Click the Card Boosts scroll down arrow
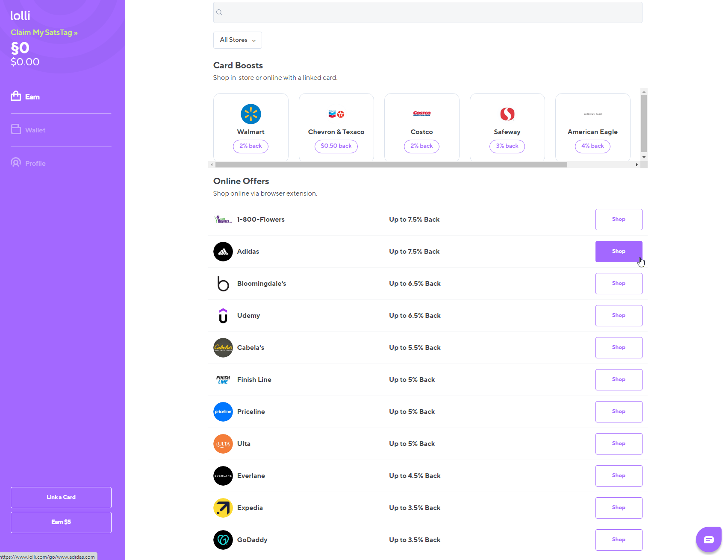 pos(644,157)
